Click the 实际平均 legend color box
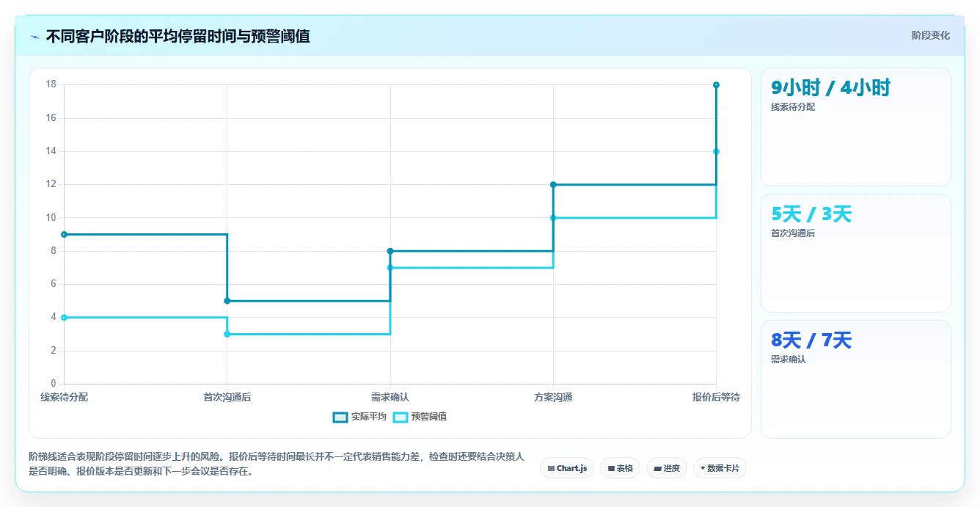 click(340, 417)
